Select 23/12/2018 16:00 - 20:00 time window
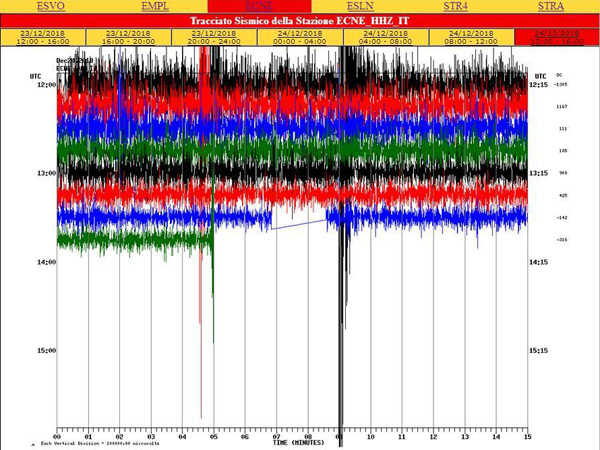This screenshot has height=450, width=600. [x=128, y=36]
